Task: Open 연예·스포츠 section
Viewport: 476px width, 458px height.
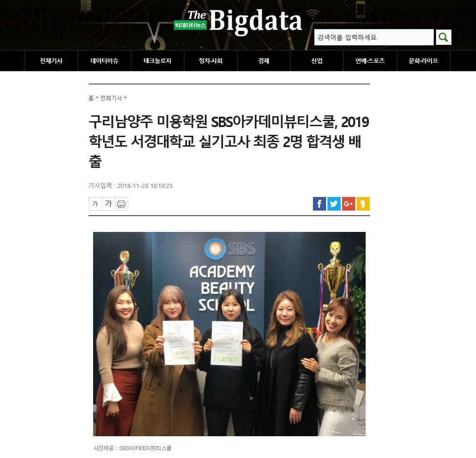Action: (370, 61)
